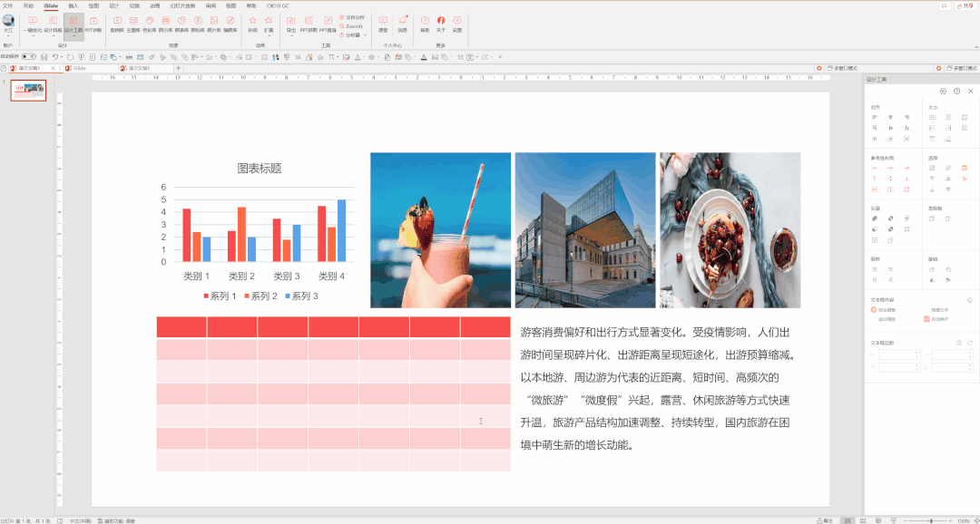
Task: Open the 文件 menu
Action: (x=7, y=5)
